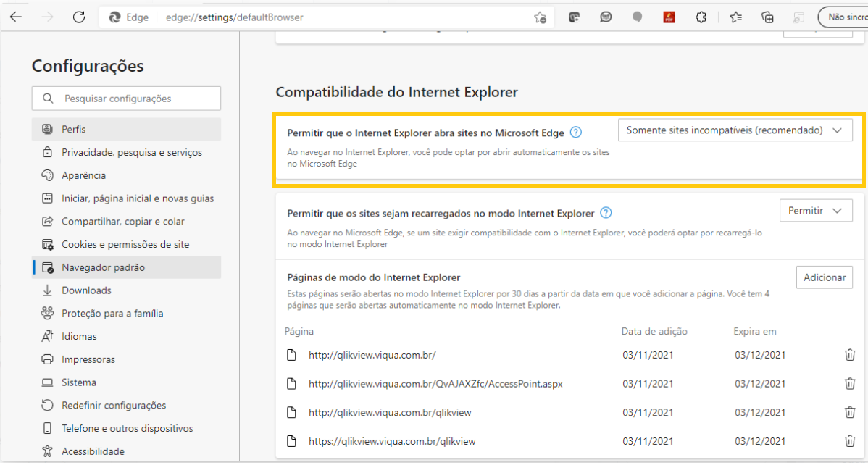Open the Permitir dropdown for IE mode reload
The image size is (868, 465).
tap(815, 210)
